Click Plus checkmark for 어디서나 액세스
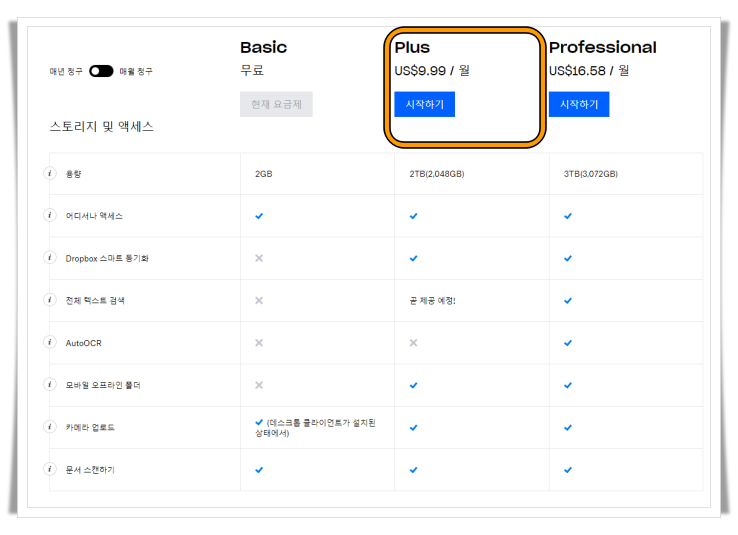The height and width of the screenshot is (535, 738). [x=413, y=216]
